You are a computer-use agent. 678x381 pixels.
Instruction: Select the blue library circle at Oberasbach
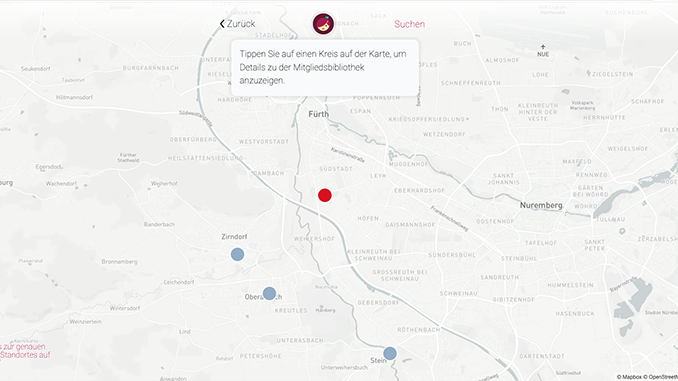click(269, 294)
